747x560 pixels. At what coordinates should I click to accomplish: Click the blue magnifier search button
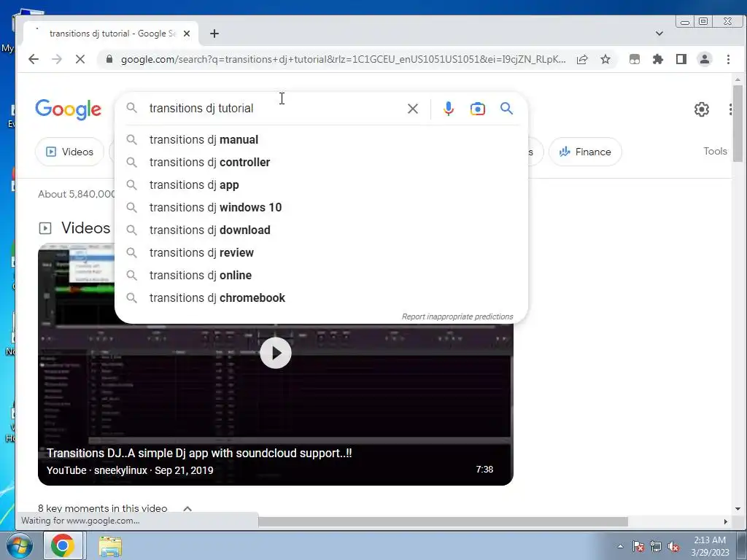pyautogui.click(x=506, y=109)
